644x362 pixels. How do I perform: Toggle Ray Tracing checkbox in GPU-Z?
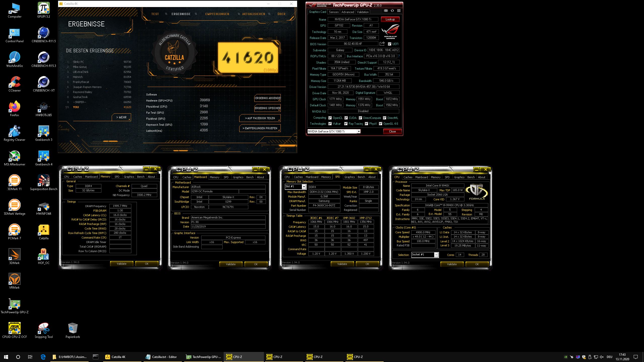346,124
